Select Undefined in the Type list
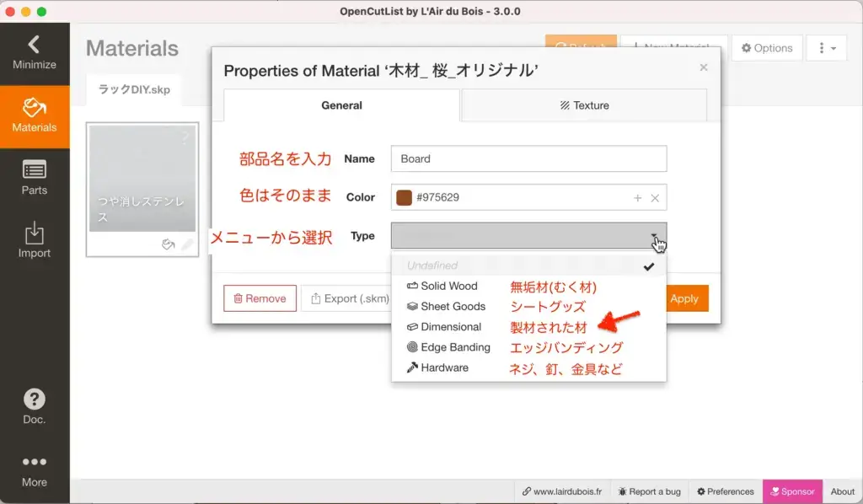Image resolution: width=863 pixels, height=504 pixels. click(x=528, y=265)
